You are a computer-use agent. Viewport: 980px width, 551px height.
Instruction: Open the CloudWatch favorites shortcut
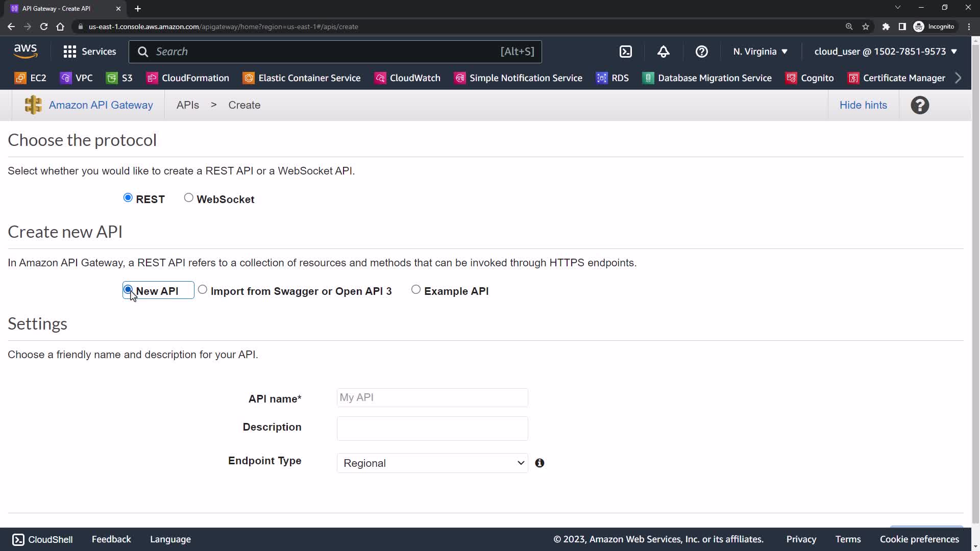pyautogui.click(x=407, y=78)
